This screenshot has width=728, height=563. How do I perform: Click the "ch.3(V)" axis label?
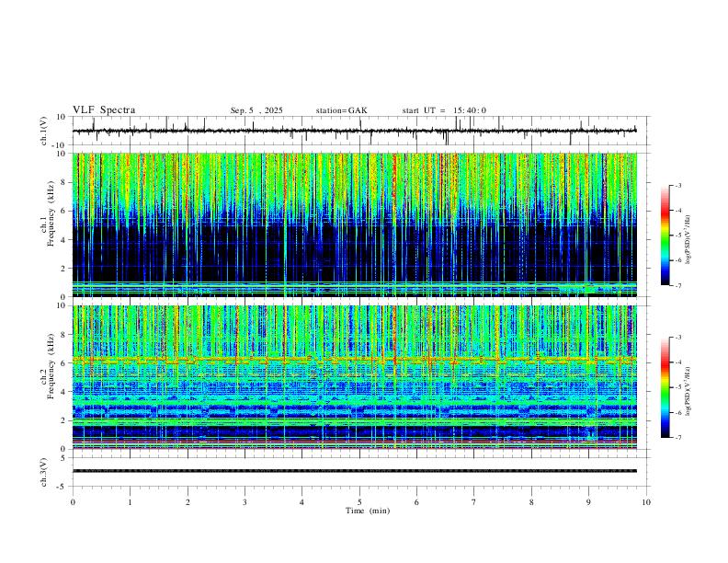click(44, 472)
